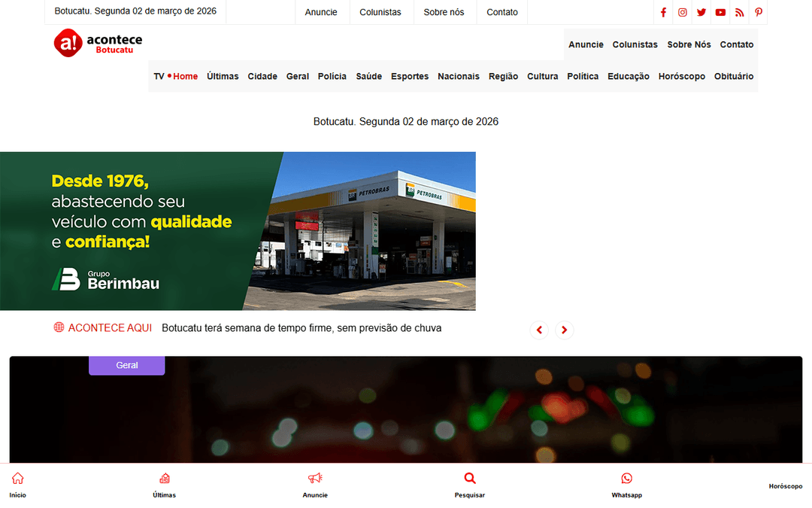Open the Educação category
The width and height of the screenshot is (812, 508).
pyautogui.click(x=628, y=76)
